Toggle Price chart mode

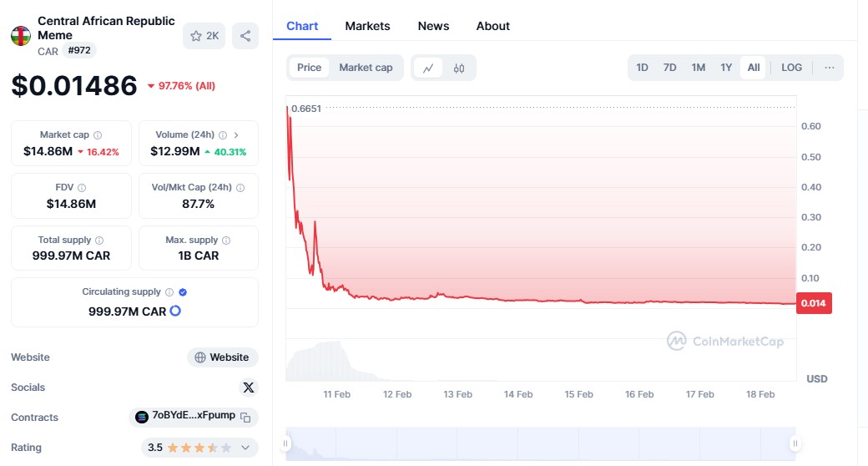click(x=309, y=68)
